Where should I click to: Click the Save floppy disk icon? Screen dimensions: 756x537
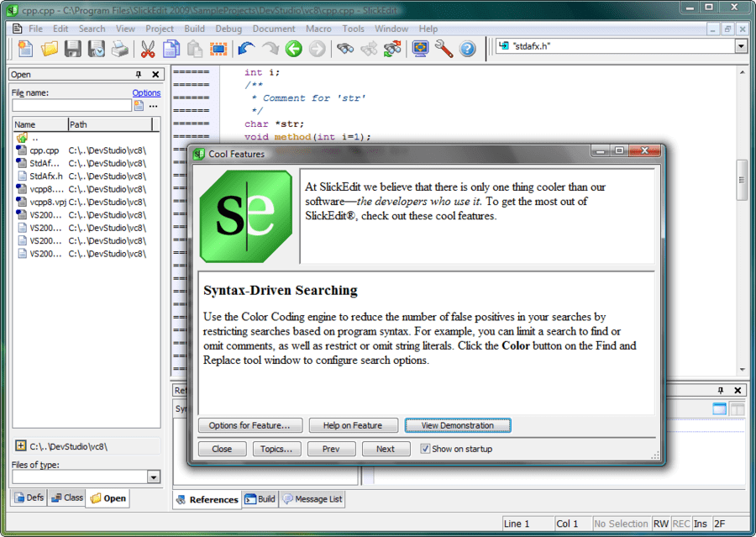73,49
